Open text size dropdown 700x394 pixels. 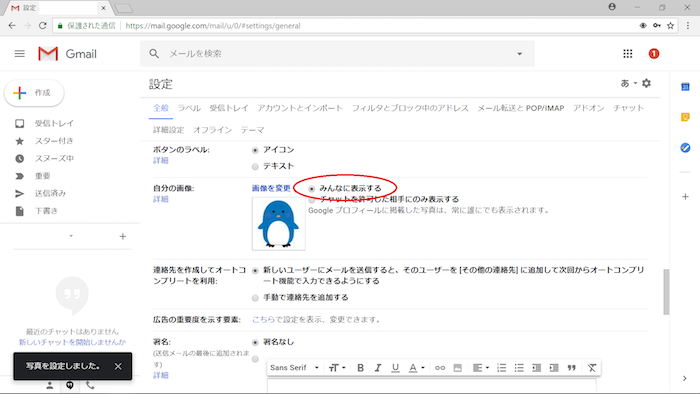point(337,368)
